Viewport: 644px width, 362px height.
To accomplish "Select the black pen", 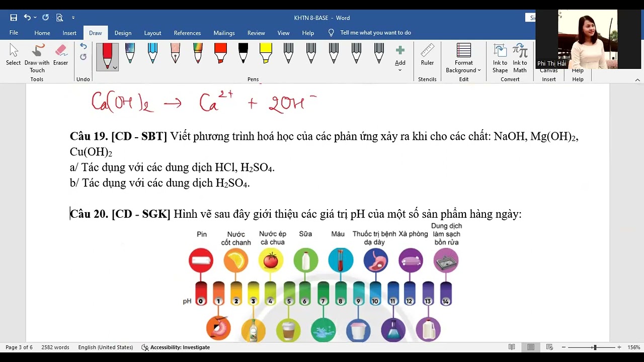I will click(243, 53).
